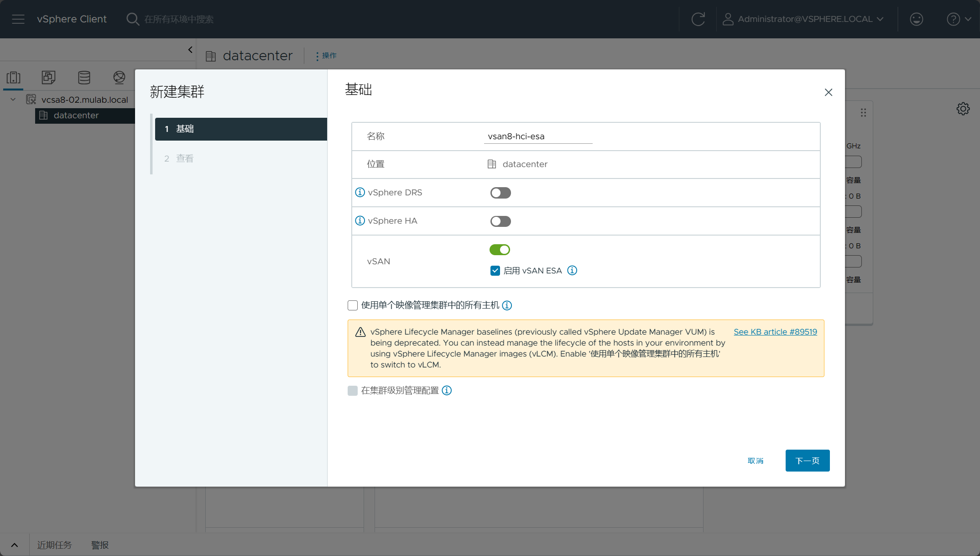Collapse the vcsa8-02.mulab.local tree node
The width and height of the screenshot is (980, 556).
(13, 100)
